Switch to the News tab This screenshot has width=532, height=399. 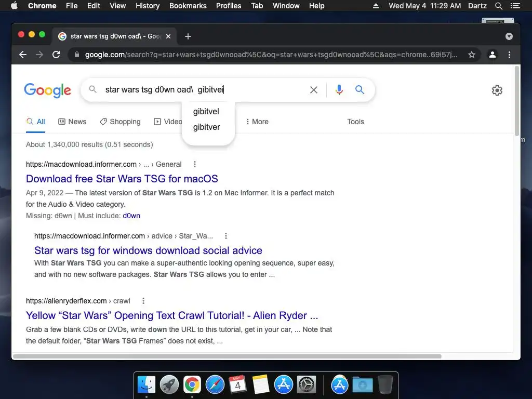pyautogui.click(x=72, y=122)
